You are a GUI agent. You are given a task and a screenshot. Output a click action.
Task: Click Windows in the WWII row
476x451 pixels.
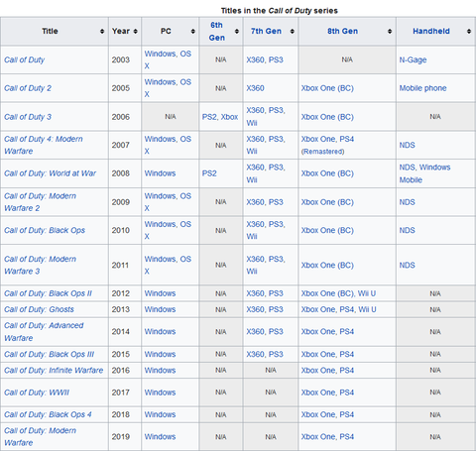[160, 393]
